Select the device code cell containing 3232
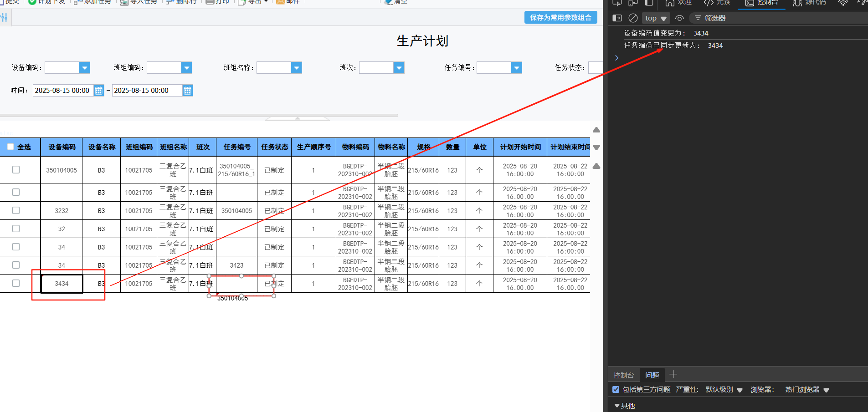868x412 pixels. [62, 211]
